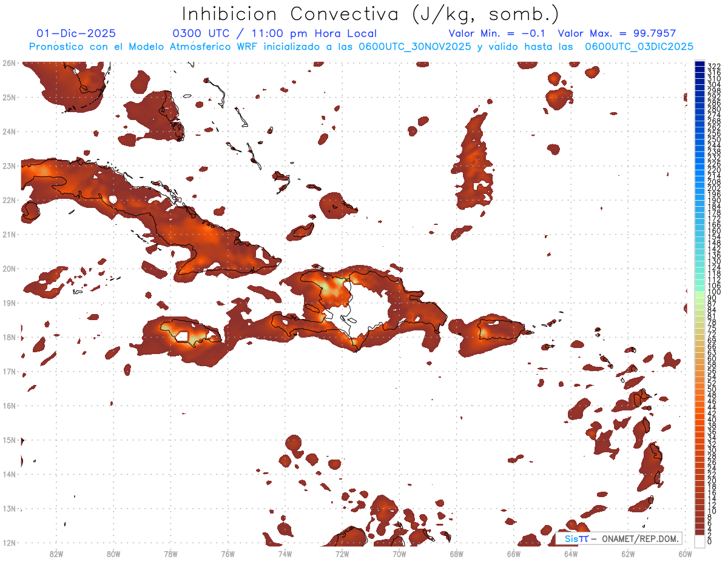
Task: Click the 'SisTT - ONAMET/REP.DOM.' credit label
Action: click(x=619, y=538)
